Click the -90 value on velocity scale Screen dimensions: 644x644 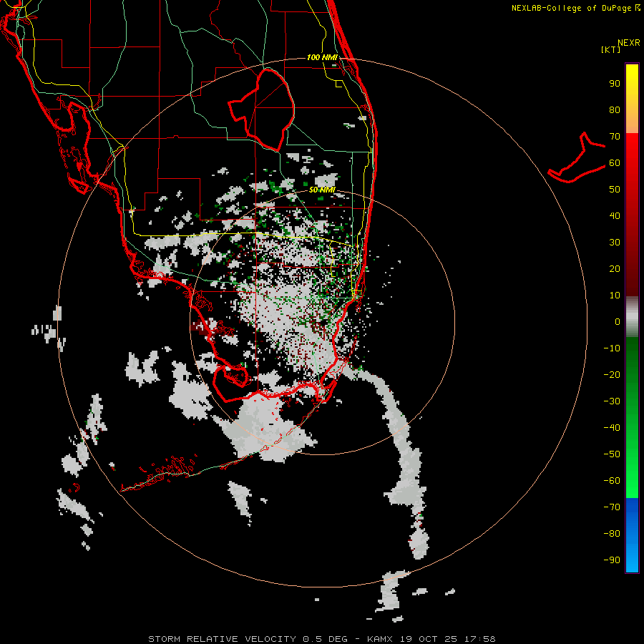[x=612, y=560]
